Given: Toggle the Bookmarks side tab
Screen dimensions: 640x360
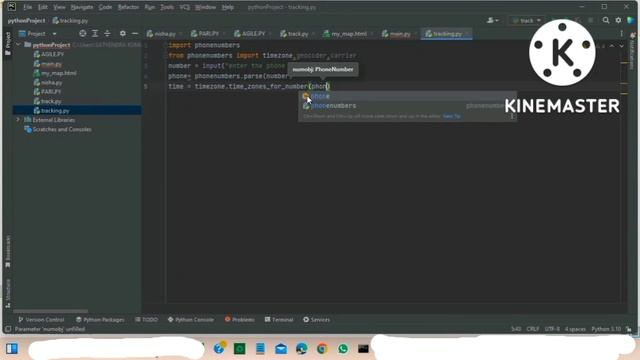Looking at the screenshot, I should [x=8, y=251].
